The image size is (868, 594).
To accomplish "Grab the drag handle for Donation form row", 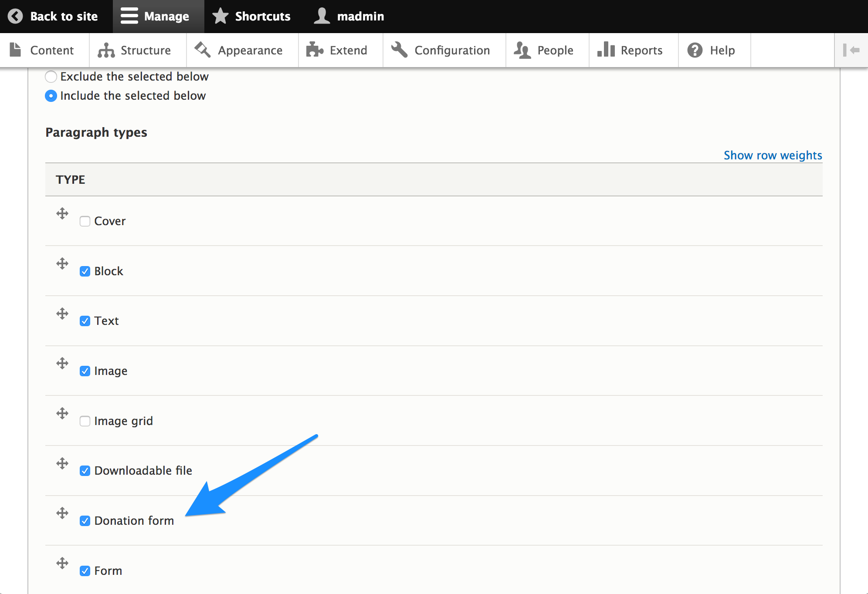I will tap(62, 513).
